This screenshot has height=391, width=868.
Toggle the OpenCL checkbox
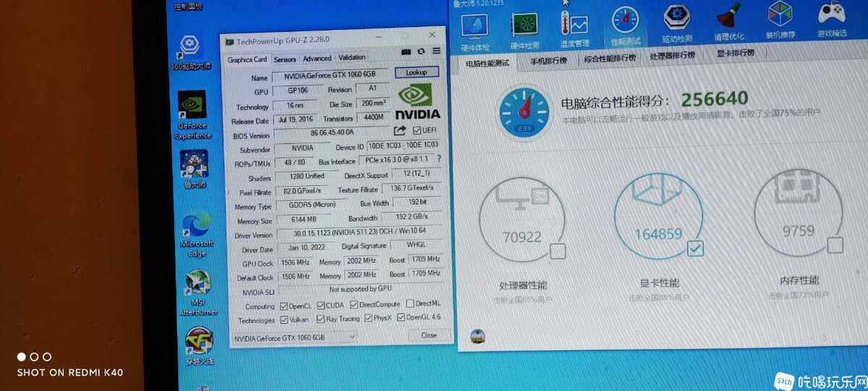coord(284,306)
